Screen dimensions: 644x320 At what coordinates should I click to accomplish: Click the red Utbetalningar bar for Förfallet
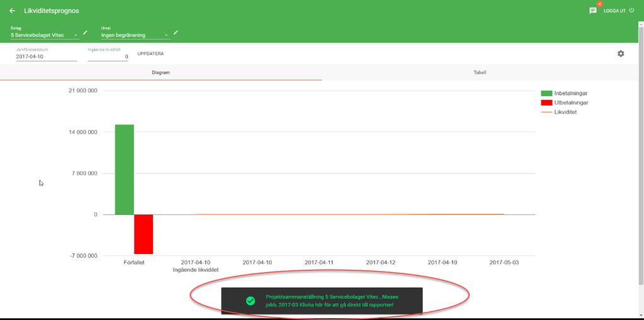[x=144, y=234]
